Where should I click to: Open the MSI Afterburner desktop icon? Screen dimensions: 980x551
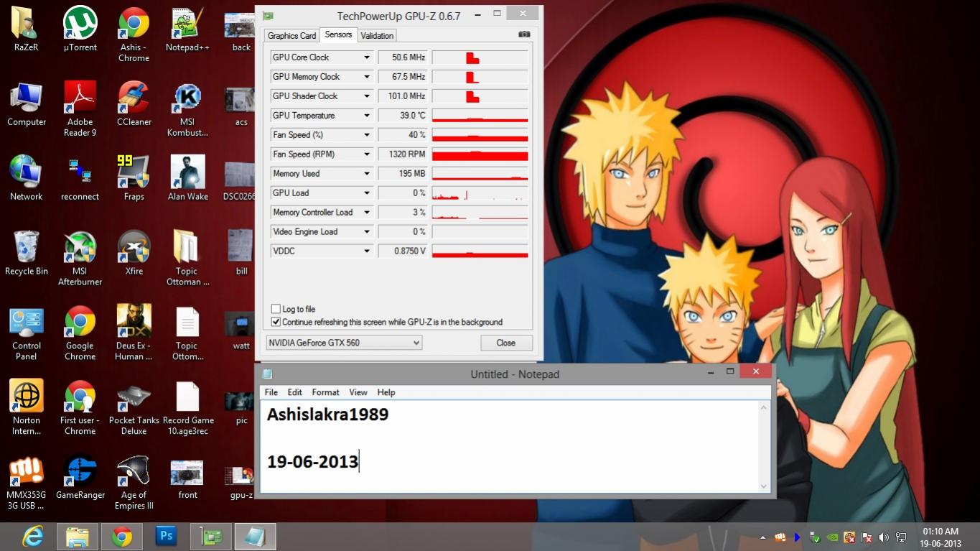click(x=80, y=249)
